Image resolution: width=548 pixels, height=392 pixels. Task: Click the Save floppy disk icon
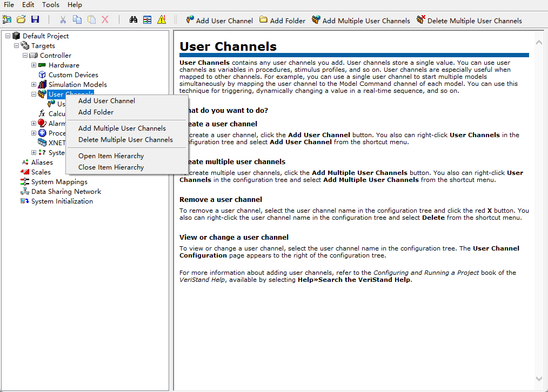tap(35, 19)
